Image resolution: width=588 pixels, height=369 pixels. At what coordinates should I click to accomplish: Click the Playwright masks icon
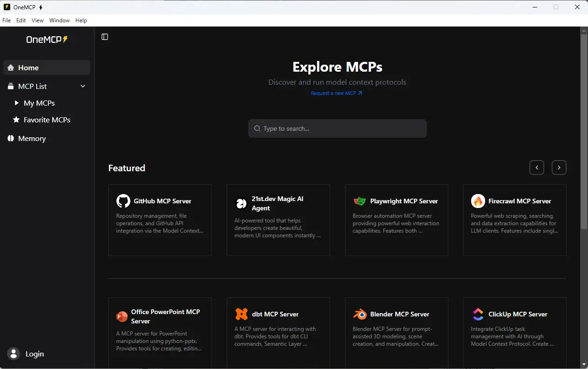(x=360, y=201)
